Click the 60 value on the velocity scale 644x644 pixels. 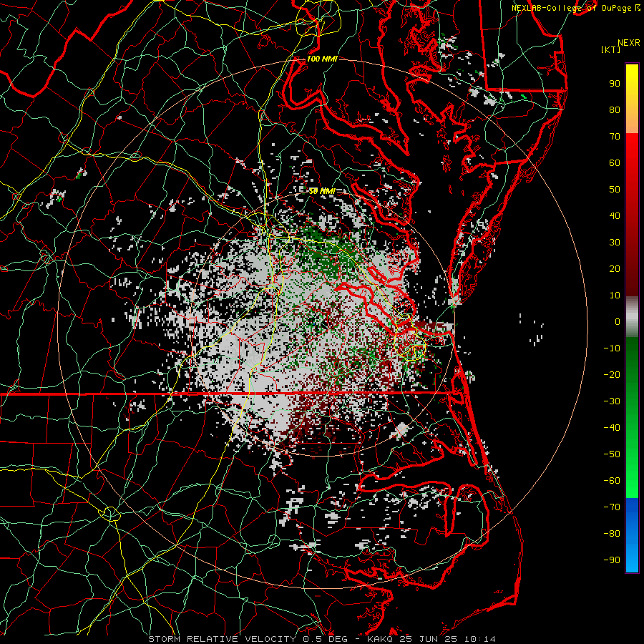[615, 162]
